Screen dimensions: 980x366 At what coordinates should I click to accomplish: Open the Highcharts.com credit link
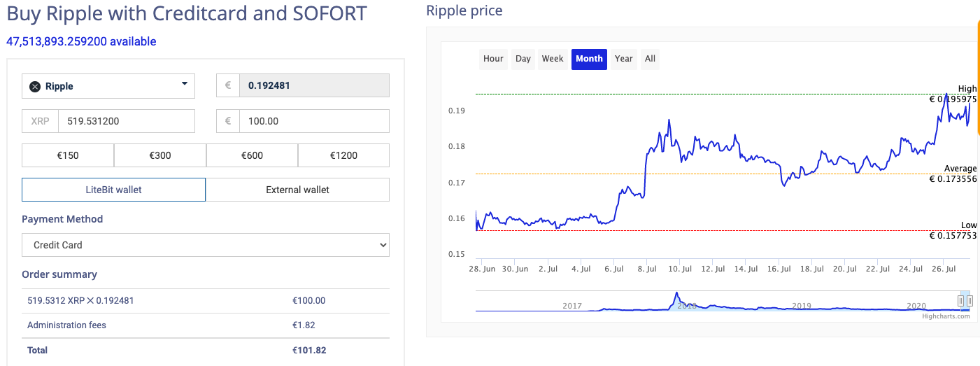click(x=946, y=316)
